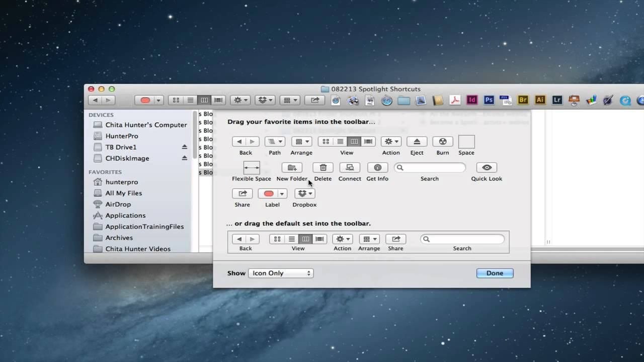Click the Delete trash icon

click(323, 167)
